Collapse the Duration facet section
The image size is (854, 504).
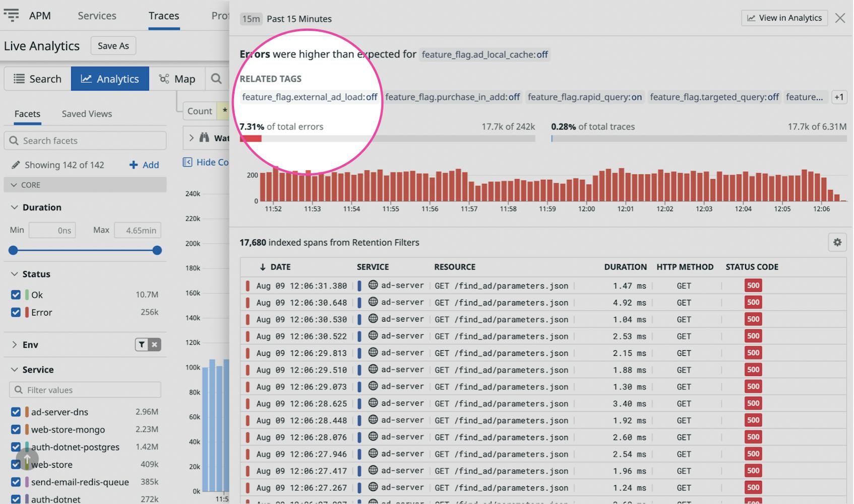coord(14,207)
